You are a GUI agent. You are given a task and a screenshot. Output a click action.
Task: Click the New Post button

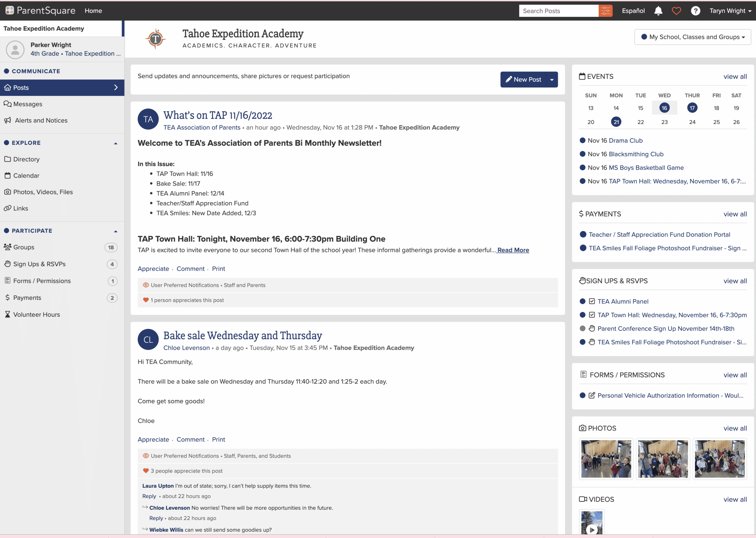pos(523,79)
